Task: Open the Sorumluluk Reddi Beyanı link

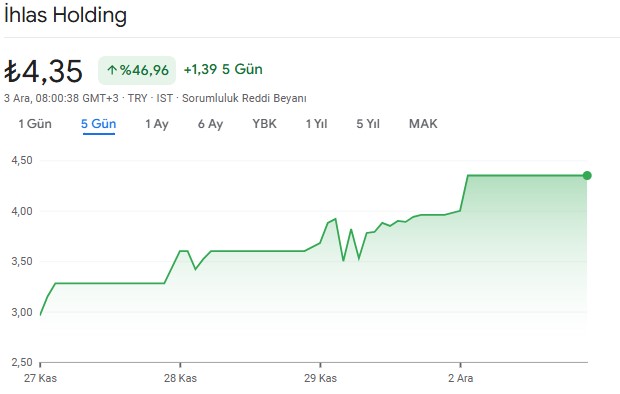Action: (244, 98)
